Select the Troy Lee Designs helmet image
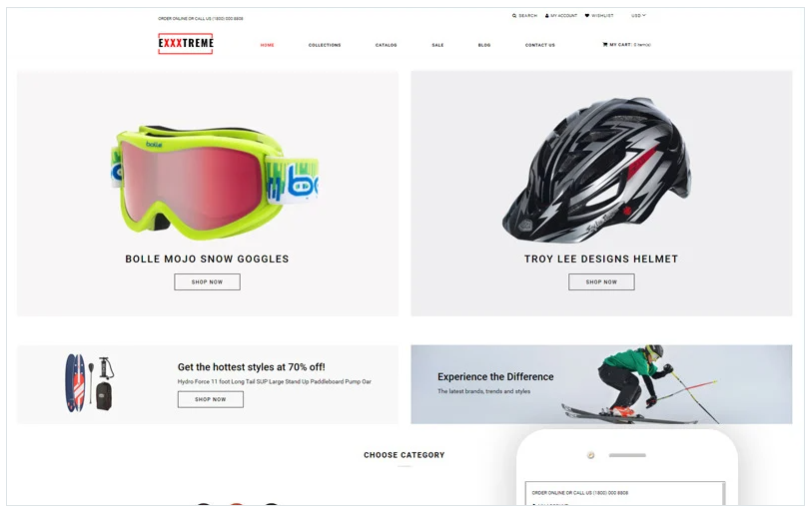 (x=596, y=170)
